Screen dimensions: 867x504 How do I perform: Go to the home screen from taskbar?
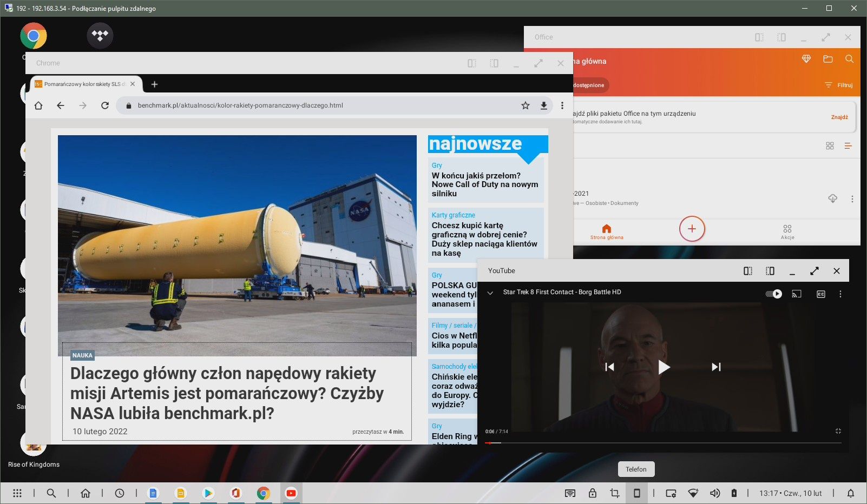click(x=86, y=493)
